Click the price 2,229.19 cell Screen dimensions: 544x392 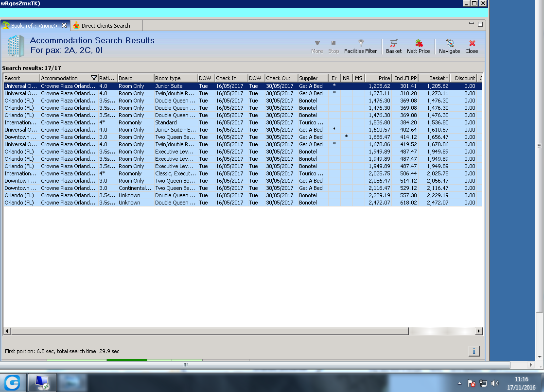[x=379, y=195]
